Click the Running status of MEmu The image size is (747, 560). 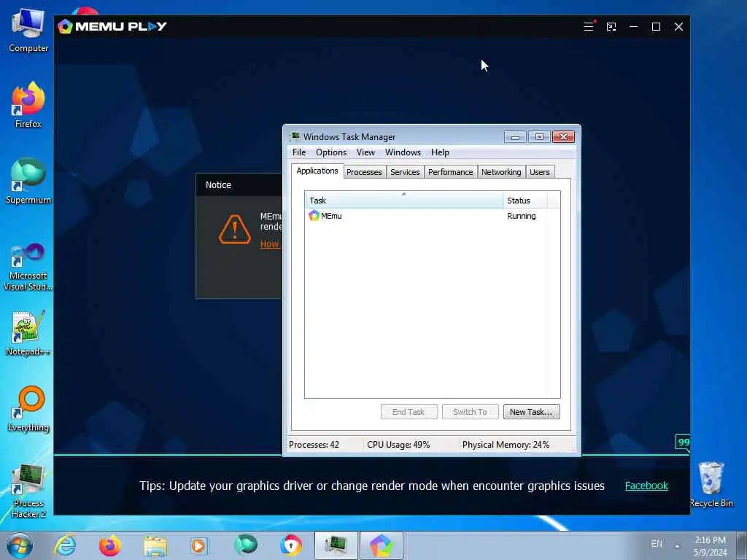coord(521,216)
